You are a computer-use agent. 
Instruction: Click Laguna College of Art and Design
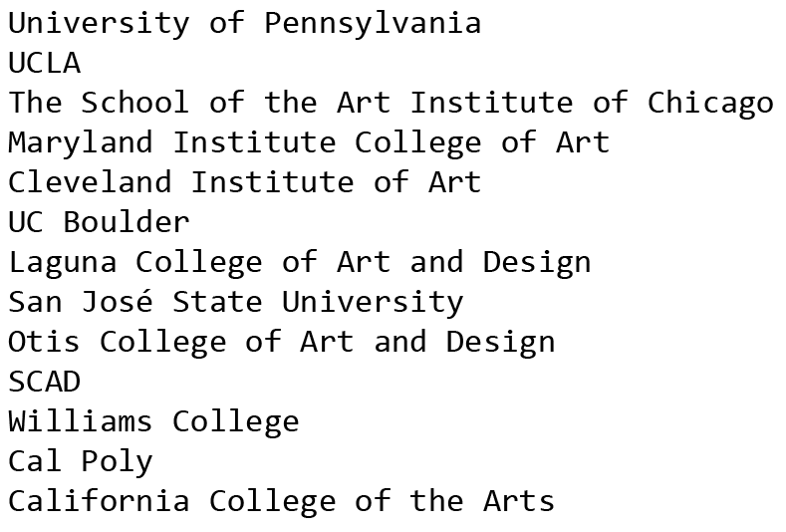(x=300, y=263)
